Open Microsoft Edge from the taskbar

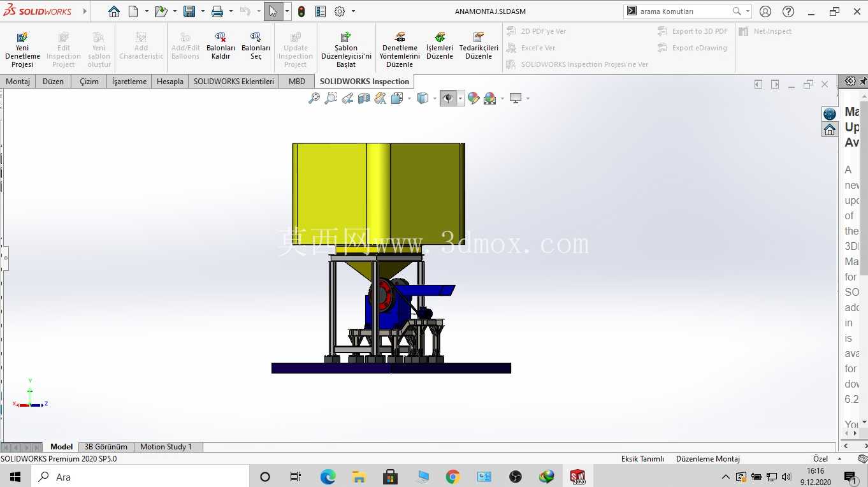pyautogui.click(x=328, y=477)
